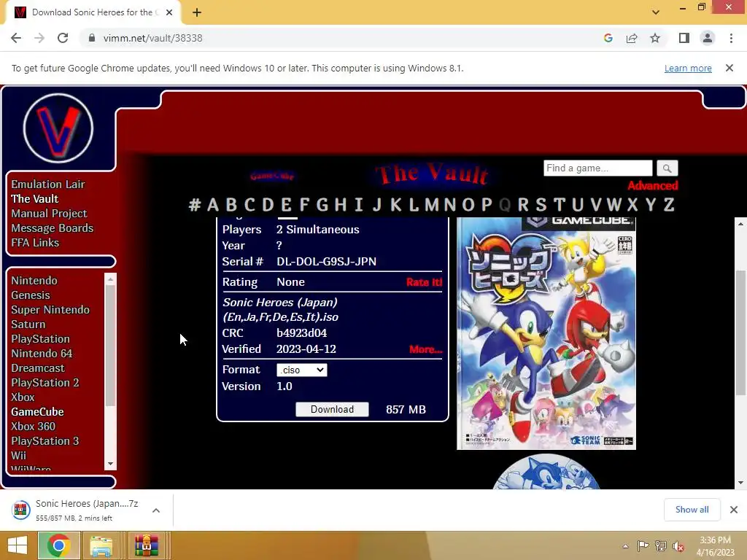Open a new tab with the plus button
Image resolution: width=747 pixels, height=560 pixels.
197,12
